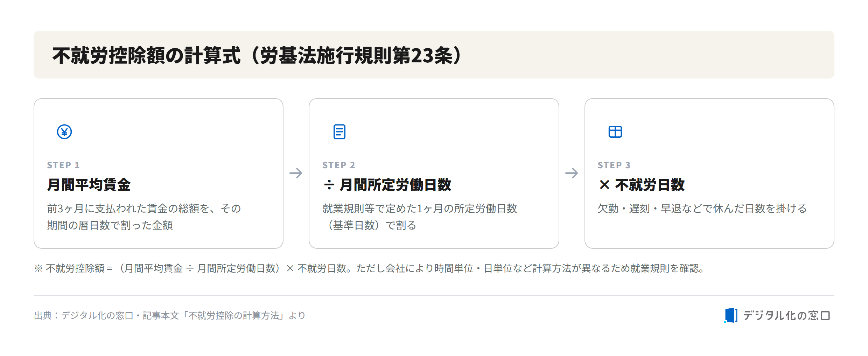868x356 pixels.
Task: Click the Step 3 description 欠勤・遅刻・早退
Action: (x=702, y=208)
